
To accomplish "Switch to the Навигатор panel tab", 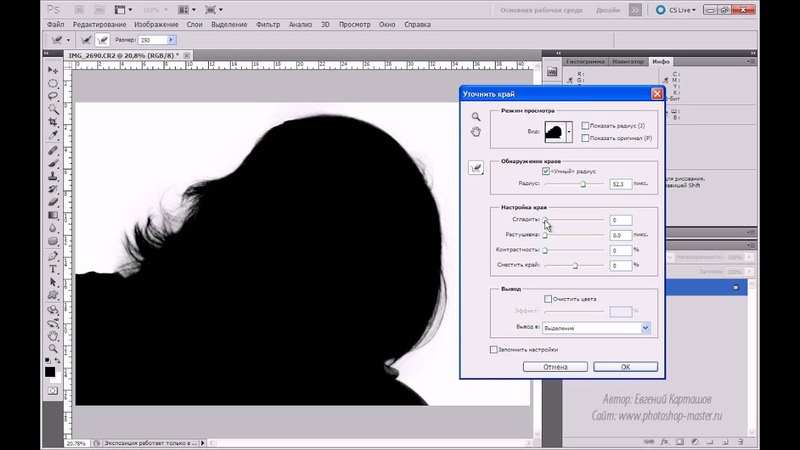I will 627,61.
